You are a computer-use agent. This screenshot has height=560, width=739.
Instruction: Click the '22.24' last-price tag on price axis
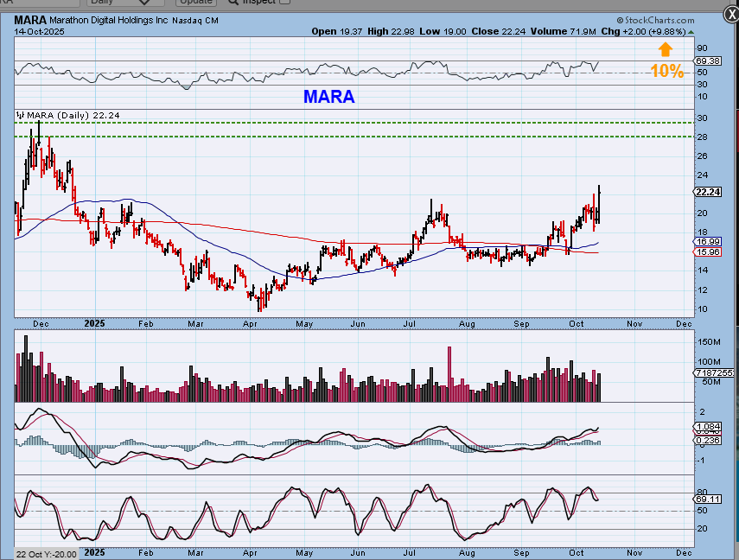pyautogui.click(x=708, y=192)
